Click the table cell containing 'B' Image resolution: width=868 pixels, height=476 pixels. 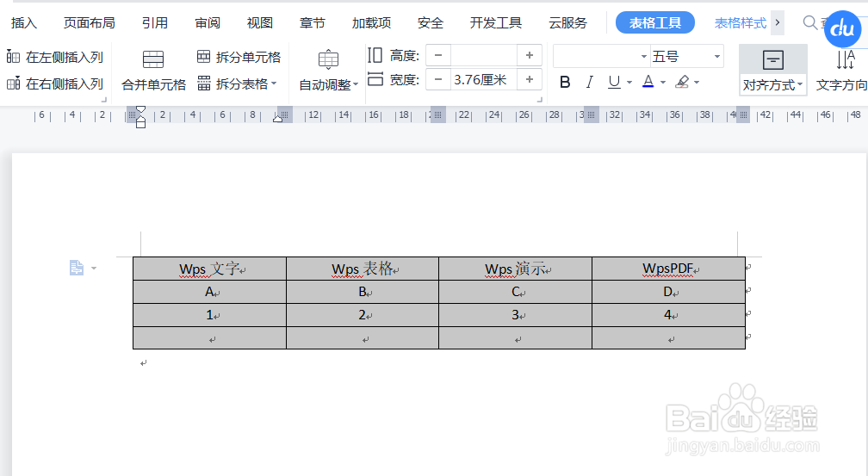363,292
